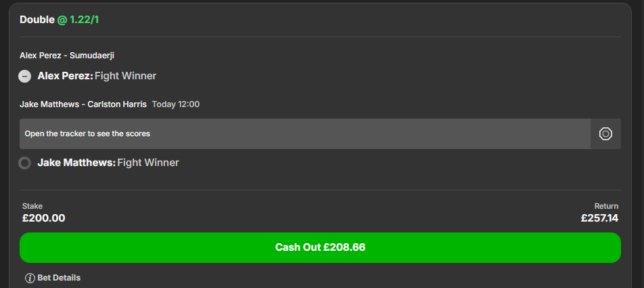This screenshot has width=644, height=288.
Task: Click the £257.14 return amount
Action: point(599,218)
